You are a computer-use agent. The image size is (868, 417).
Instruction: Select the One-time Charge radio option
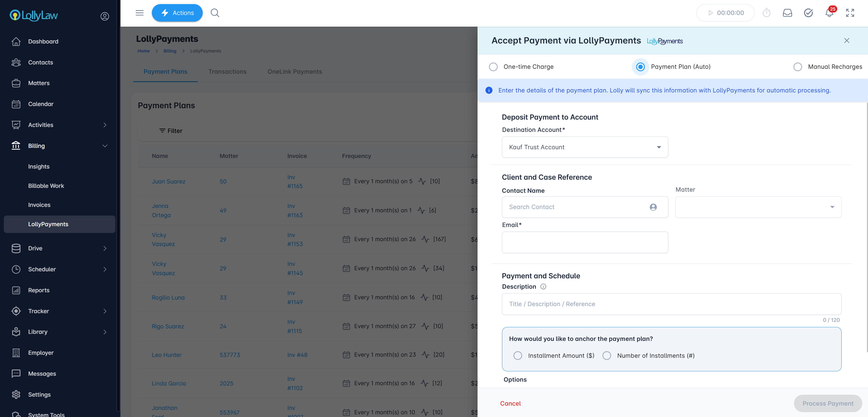coord(493,67)
